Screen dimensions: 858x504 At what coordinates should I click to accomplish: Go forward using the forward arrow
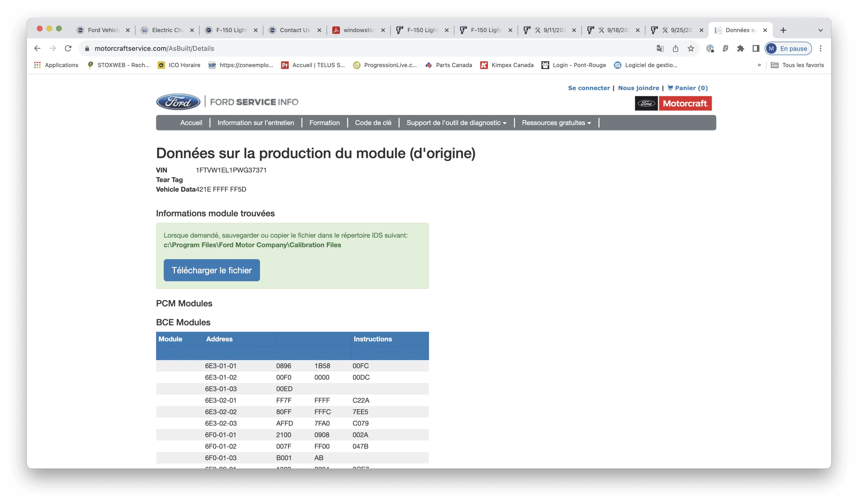point(52,48)
